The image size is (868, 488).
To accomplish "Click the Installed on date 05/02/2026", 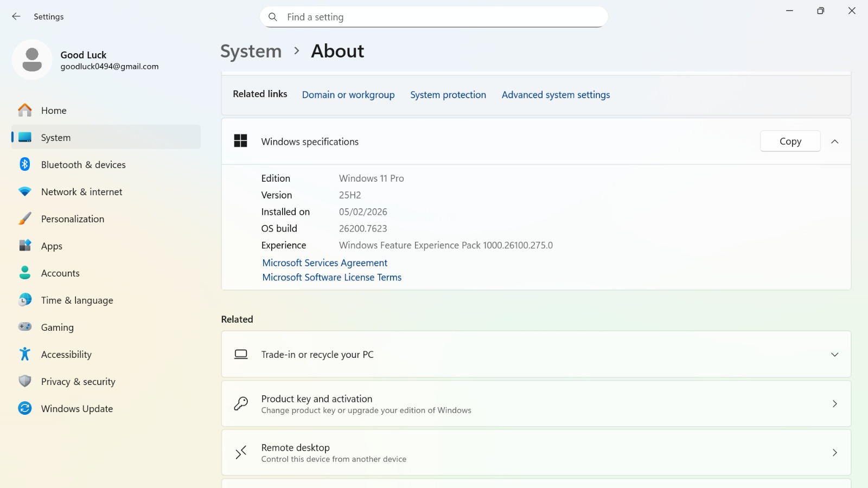I will click(x=363, y=212).
